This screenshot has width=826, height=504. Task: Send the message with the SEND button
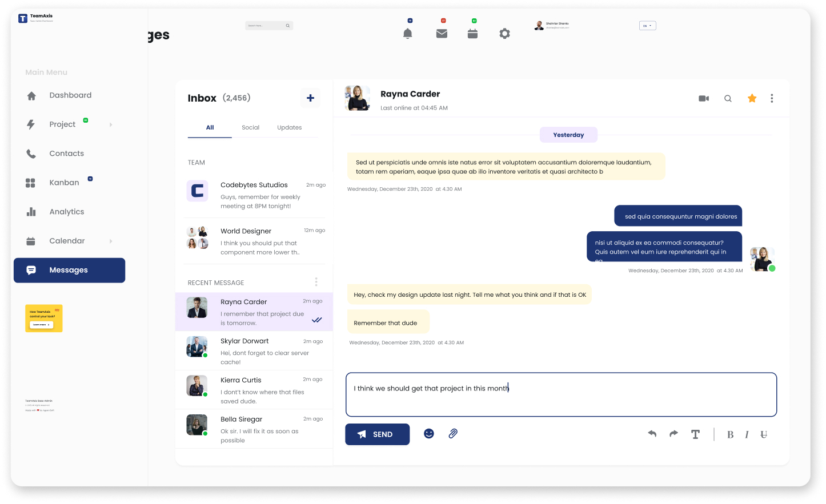click(377, 434)
